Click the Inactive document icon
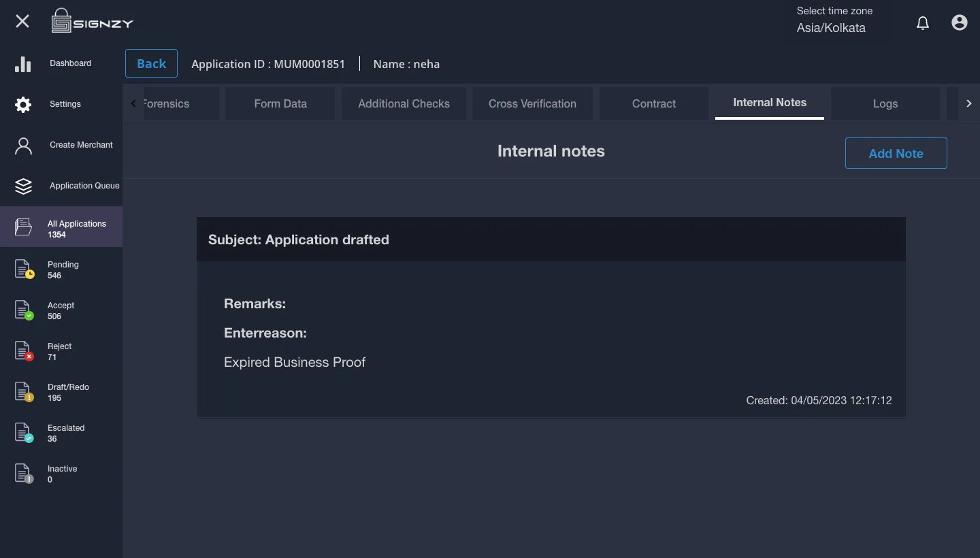The height and width of the screenshot is (558, 980). tap(24, 473)
